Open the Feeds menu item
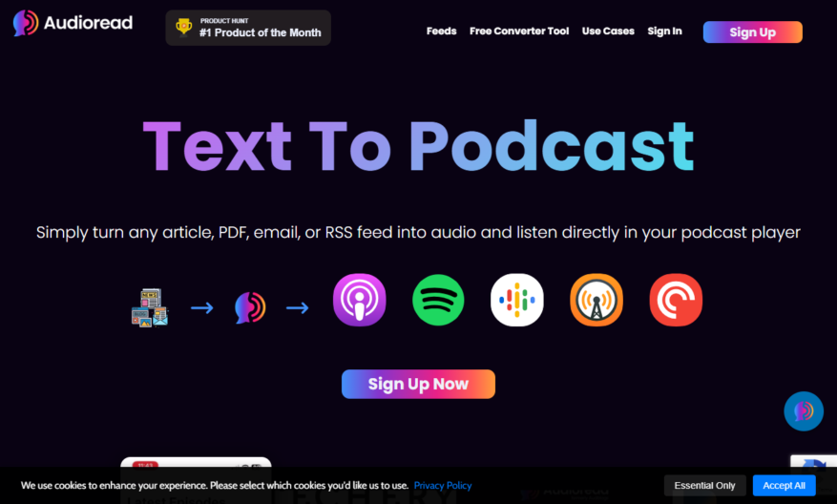Screen dimensions: 837x504 point(442,31)
